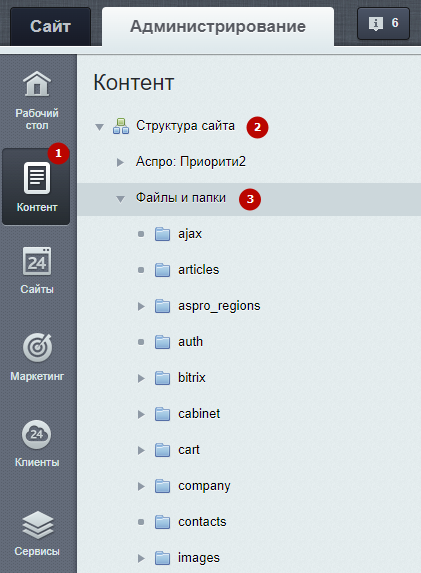This screenshot has width=421, height=573.
Task: Open the Рабочий стол home icon
Action: coord(37,84)
